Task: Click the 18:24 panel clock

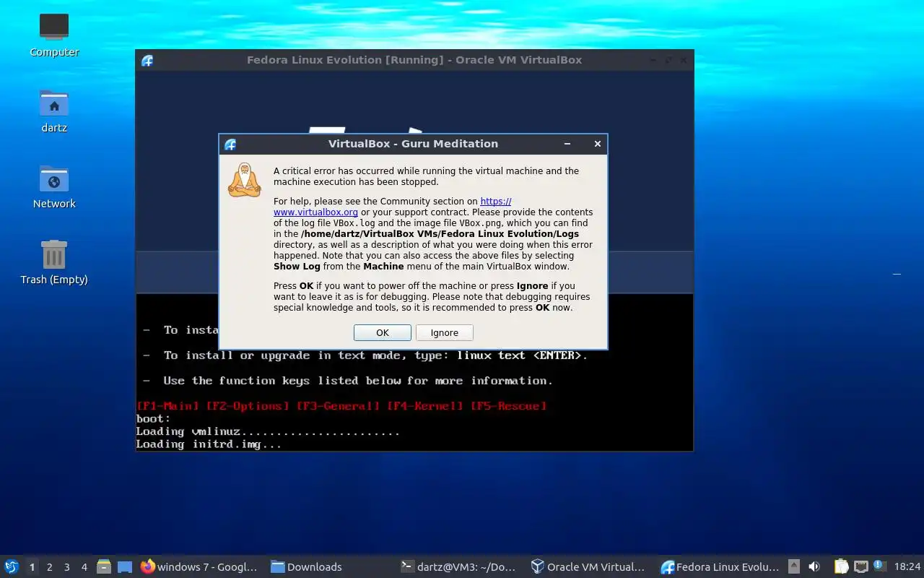Action: pyautogui.click(x=907, y=566)
